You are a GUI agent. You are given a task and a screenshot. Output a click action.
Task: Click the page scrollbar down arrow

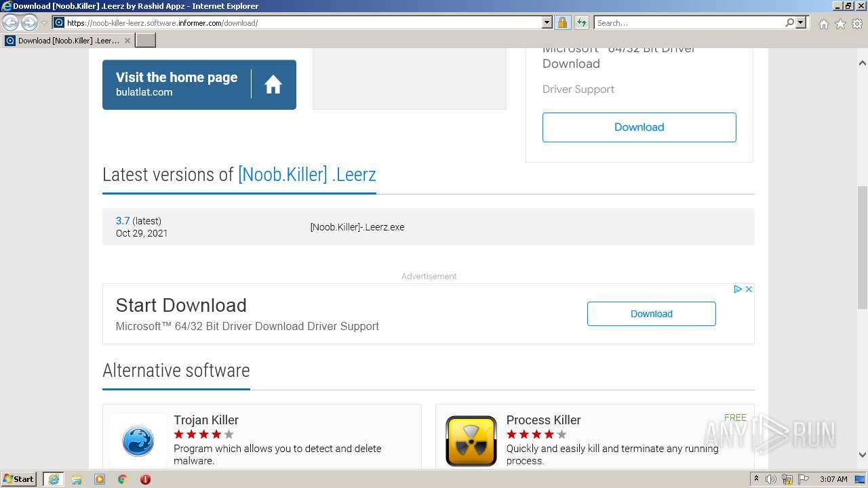click(x=863, y=455)
